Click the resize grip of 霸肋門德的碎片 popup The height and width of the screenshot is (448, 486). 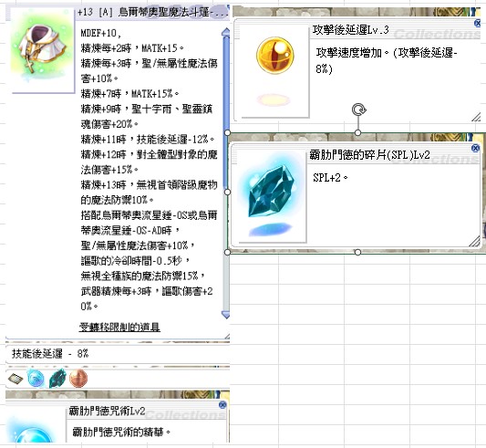click(x=474, y=242)
